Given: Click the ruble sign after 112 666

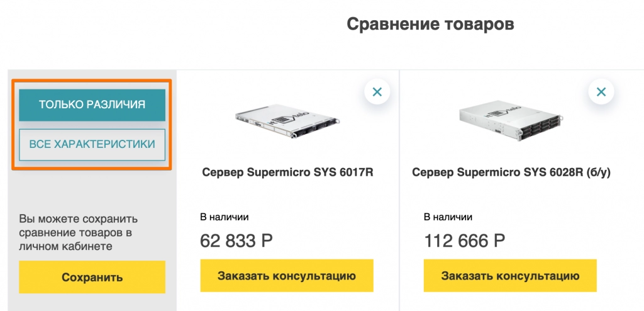Looking at the screenshot, I should (499, 240).
